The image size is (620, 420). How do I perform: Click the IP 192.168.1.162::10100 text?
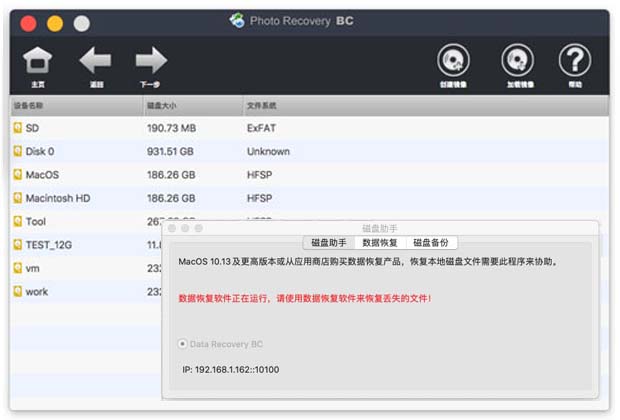pyautogui.click(x=231, y=369)
